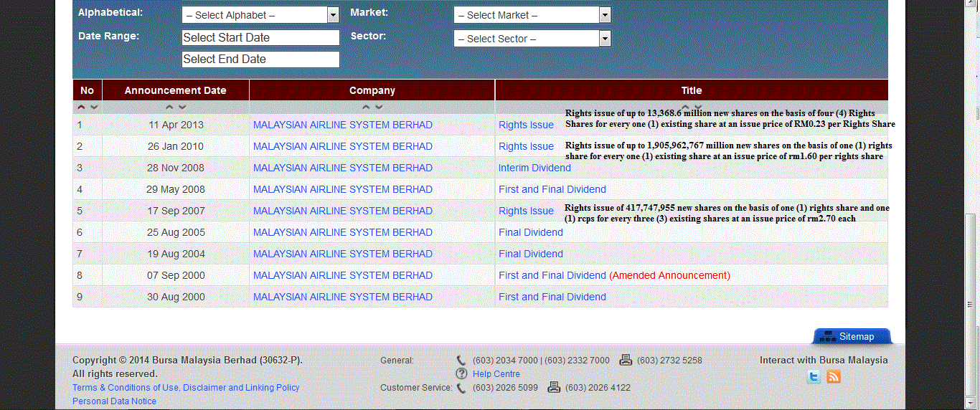Open Malaysian Airline System Berhad link in row 4

pyautogui.click(x=343, y=189)
